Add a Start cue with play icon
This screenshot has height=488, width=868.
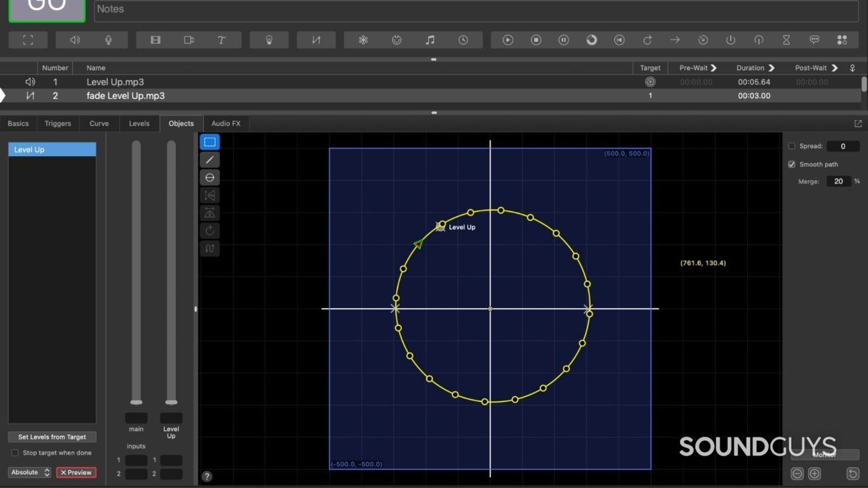(508, 40)
